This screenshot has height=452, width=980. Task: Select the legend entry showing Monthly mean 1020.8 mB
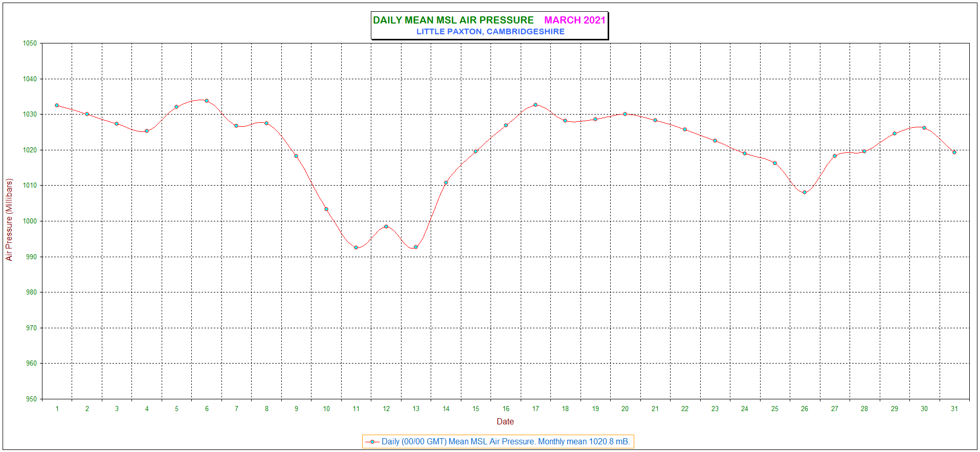point(498,442)
